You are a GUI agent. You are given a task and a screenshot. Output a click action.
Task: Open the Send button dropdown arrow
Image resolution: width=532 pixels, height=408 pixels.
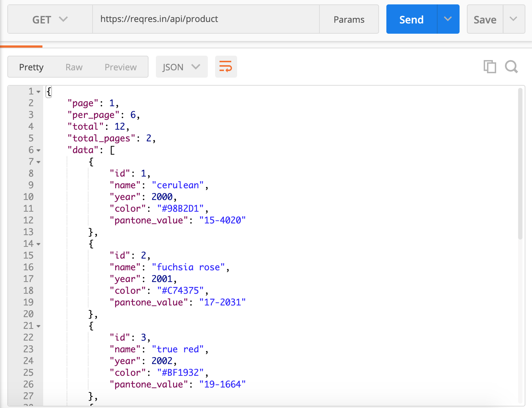tap(448, 19)
